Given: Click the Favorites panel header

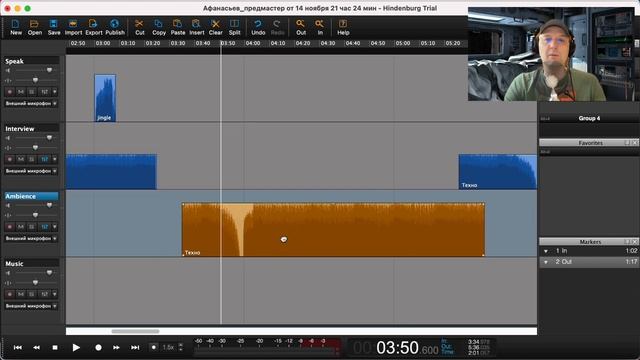Looking at the screenshot, I should point(589,143).
